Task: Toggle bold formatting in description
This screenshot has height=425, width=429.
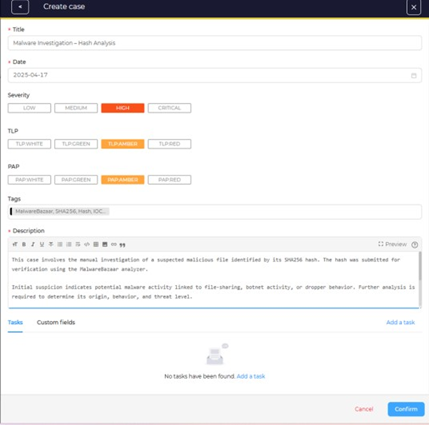Action: 24,244
